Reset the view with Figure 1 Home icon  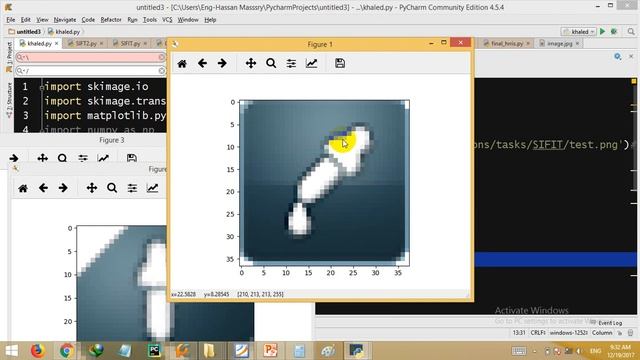(x=182, y=63)
